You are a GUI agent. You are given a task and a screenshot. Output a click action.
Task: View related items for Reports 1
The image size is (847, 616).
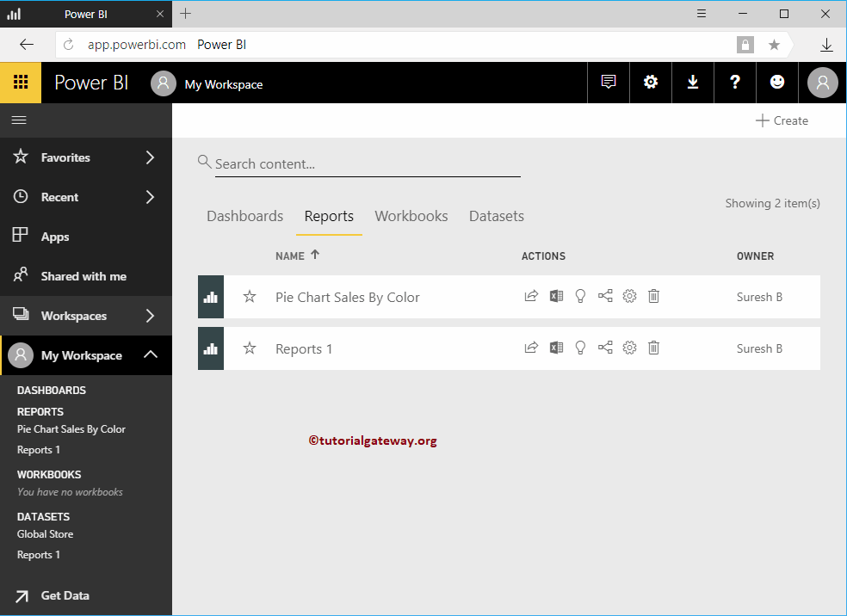tap(605, 348)
